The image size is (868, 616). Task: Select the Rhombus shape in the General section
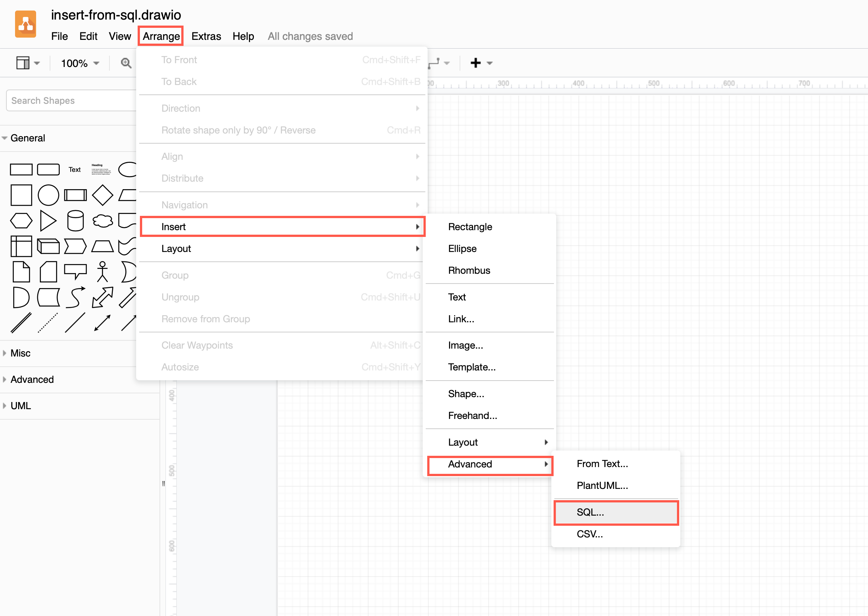tap(102, 195)
